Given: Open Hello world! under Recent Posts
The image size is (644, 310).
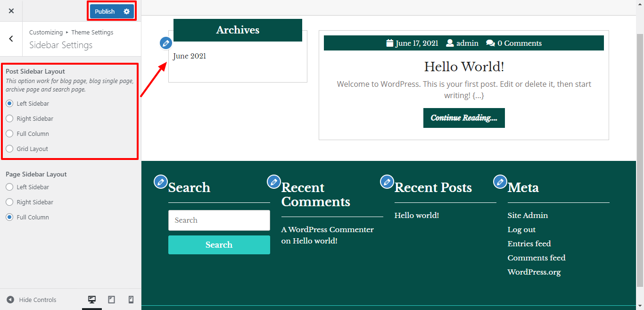Looking at the screenshot, I should tap(417, 216).
